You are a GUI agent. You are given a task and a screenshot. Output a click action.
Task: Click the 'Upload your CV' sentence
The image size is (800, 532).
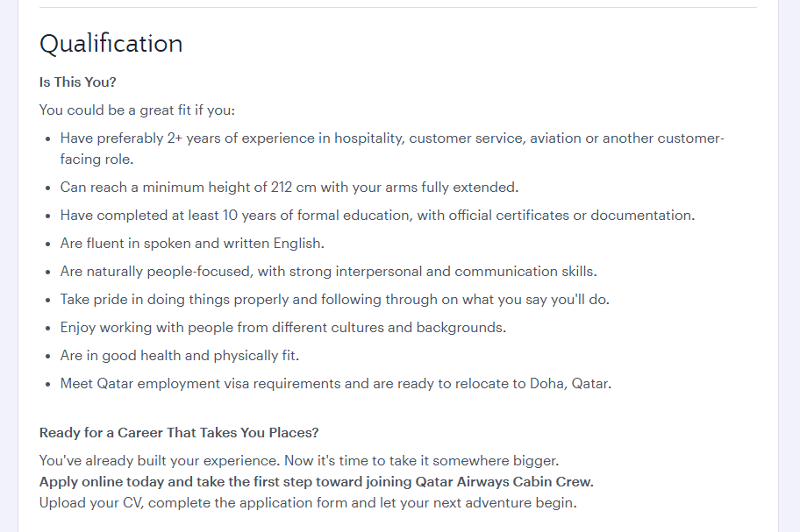click(308, 503)
